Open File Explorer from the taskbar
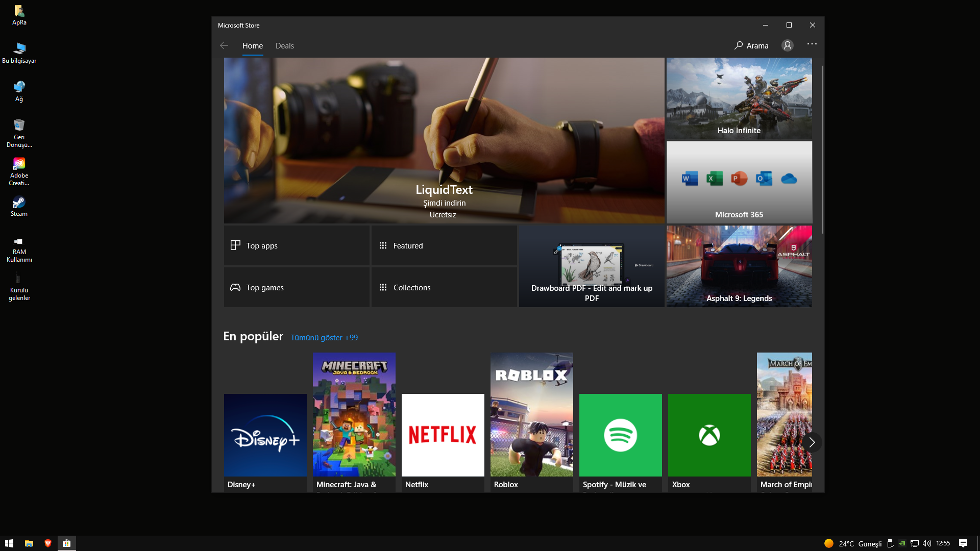 29,543
